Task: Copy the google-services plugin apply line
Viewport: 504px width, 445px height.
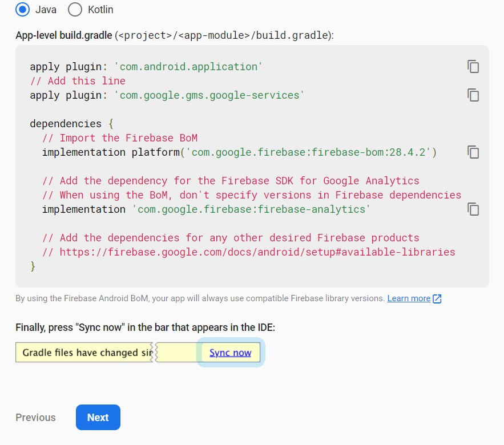Action: pyautogui.click(x=473, y=95)
